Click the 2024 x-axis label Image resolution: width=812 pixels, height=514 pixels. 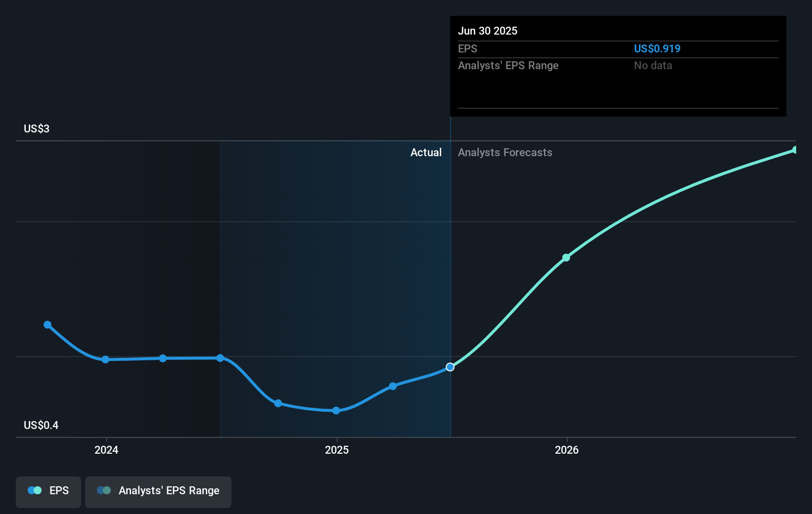click(106, 450)
